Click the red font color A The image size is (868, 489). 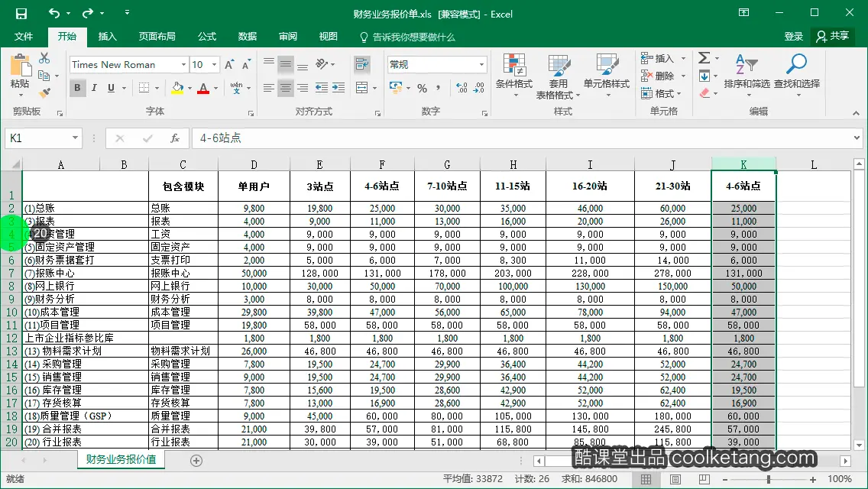point(203,88)
